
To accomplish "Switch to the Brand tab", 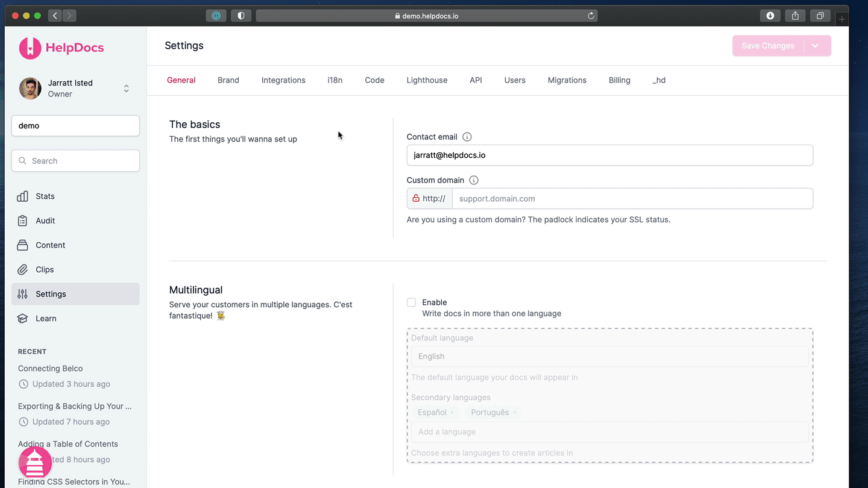I will point(228,80).
